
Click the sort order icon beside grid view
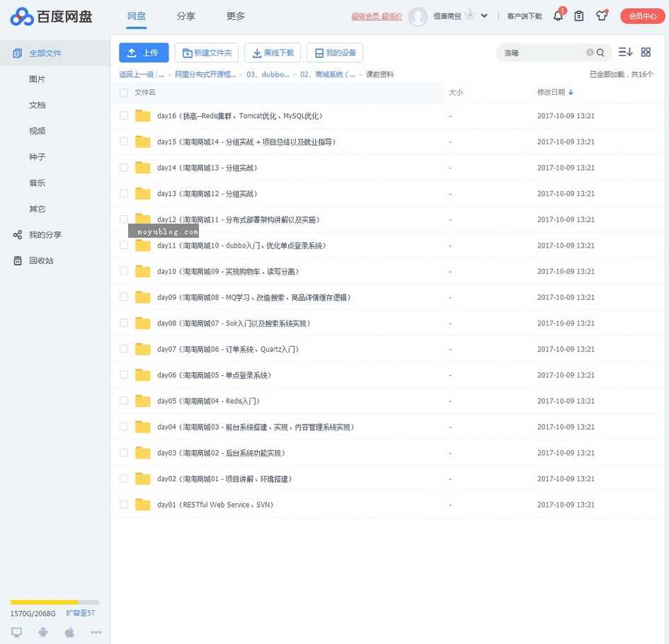[625, 52]
